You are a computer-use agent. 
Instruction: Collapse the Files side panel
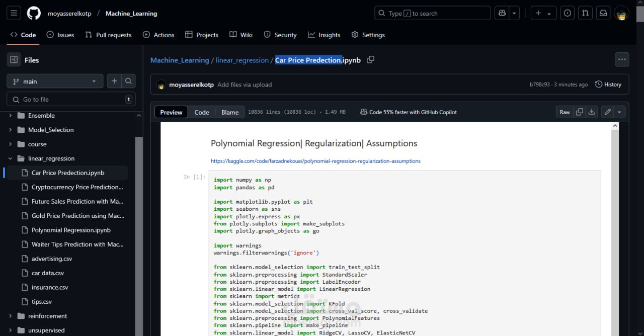tap(14, 60)
